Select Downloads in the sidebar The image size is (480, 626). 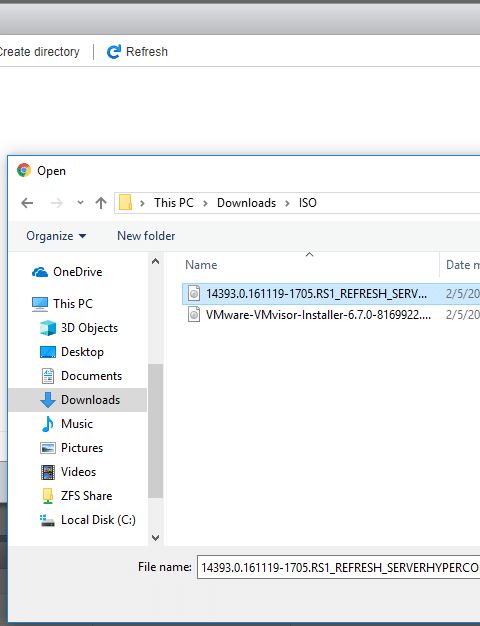(77, 400)
